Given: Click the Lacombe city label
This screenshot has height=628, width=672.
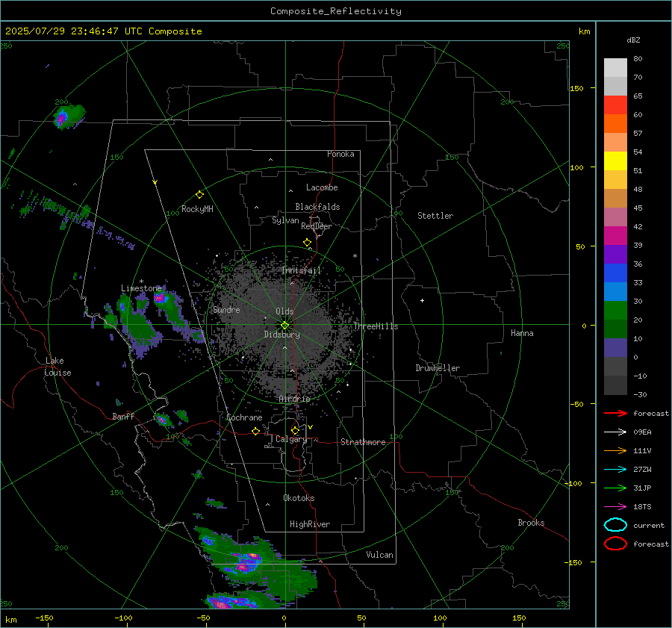Looking at the screenshot, I should [322, 187].
